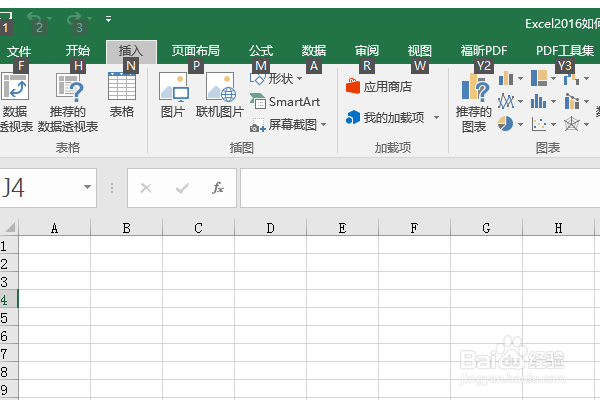
Task: Click the line chart icon
Action: [x=506, y=101]
